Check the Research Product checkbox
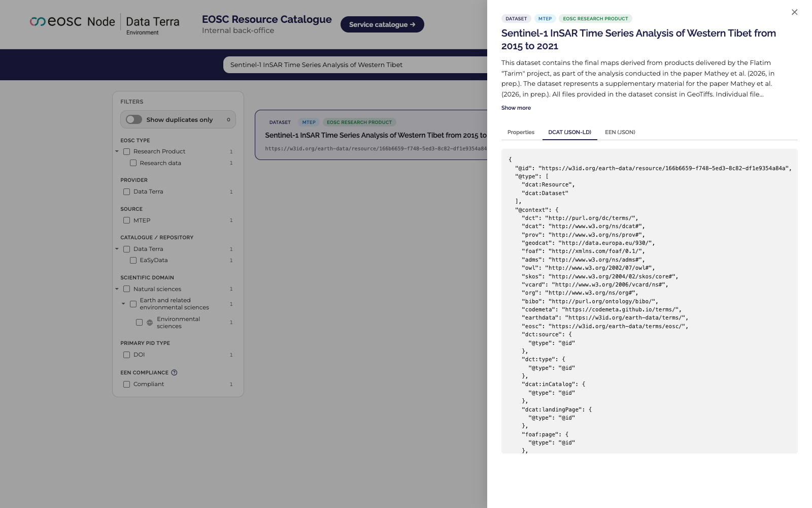Image resolution: width=812 pixels, height=508 pixels. 126,151
